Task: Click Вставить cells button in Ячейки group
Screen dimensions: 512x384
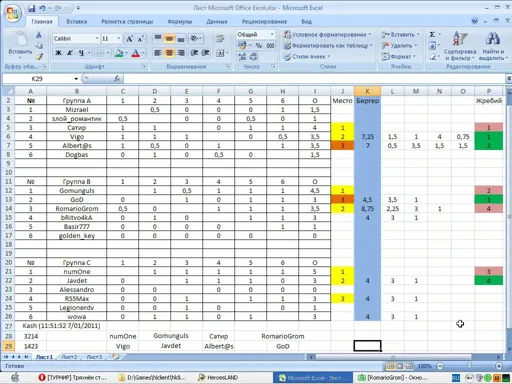Action: pyautogui.click(x=400, y=34)
